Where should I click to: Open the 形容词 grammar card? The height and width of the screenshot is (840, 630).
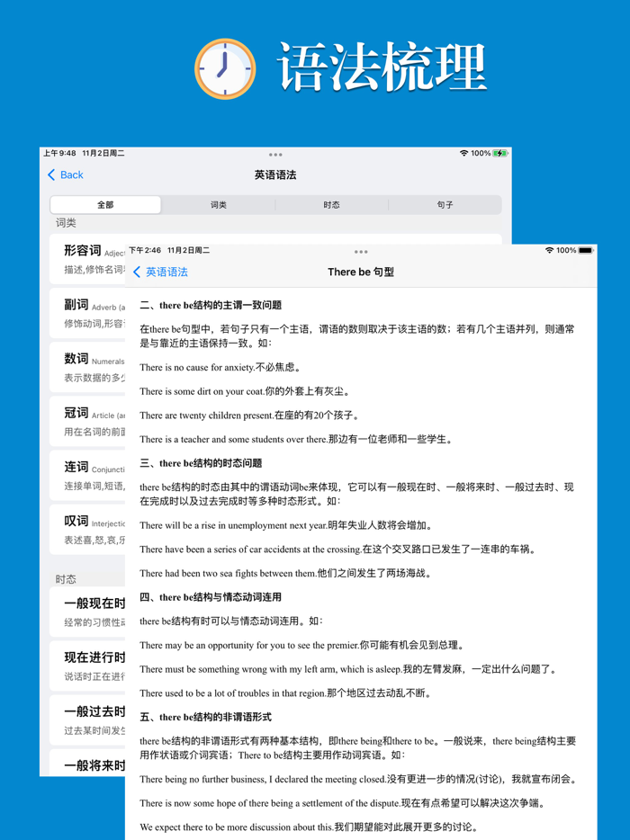point(87,259)
